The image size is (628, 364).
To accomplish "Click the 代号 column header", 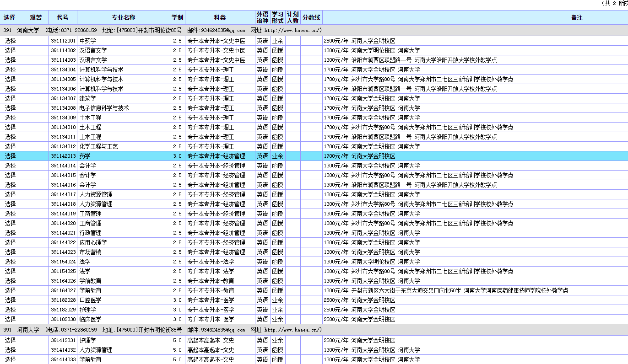I will (x=63, y=17).
